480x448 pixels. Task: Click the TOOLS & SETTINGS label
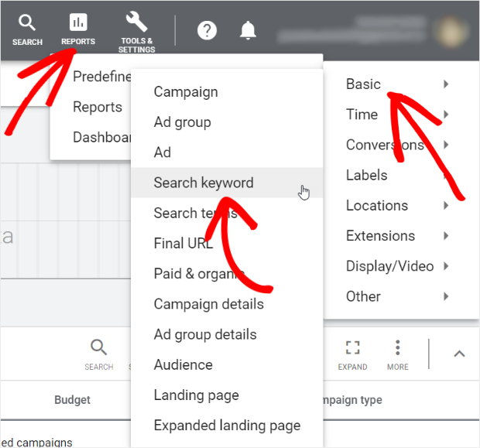coord(136,45)
